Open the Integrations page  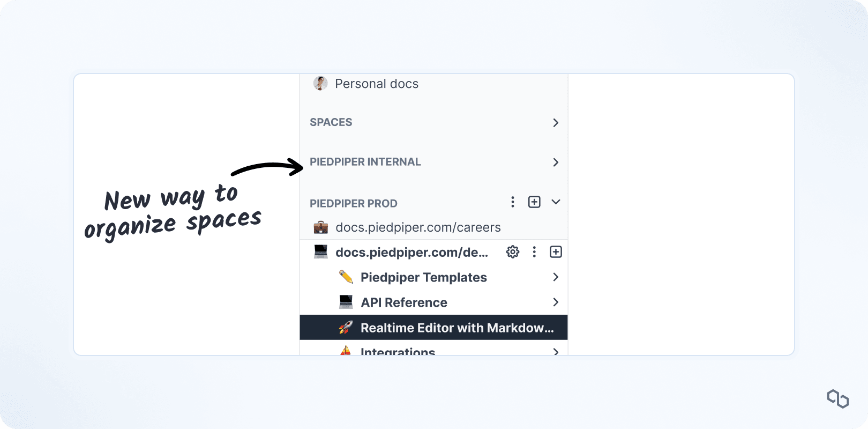pos(398,351)
